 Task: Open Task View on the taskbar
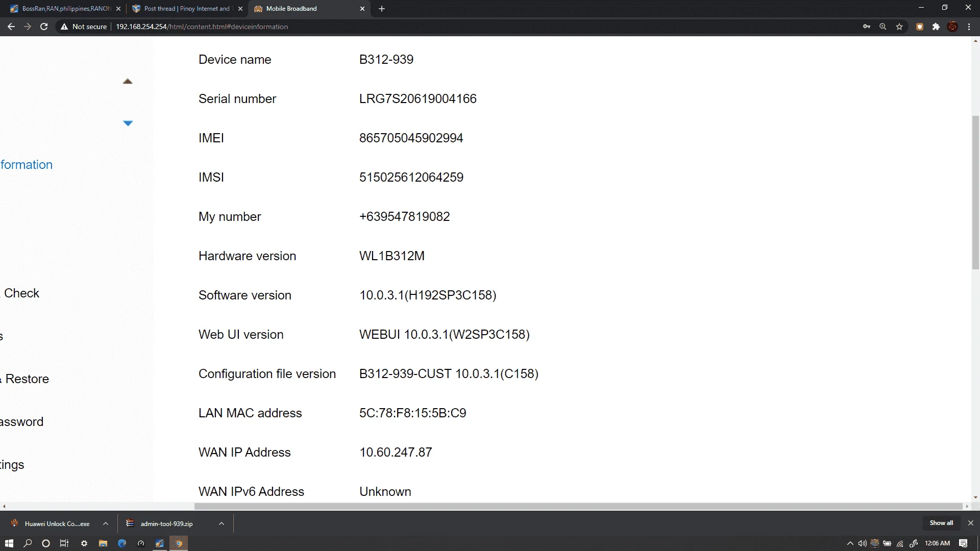[64, 543]
